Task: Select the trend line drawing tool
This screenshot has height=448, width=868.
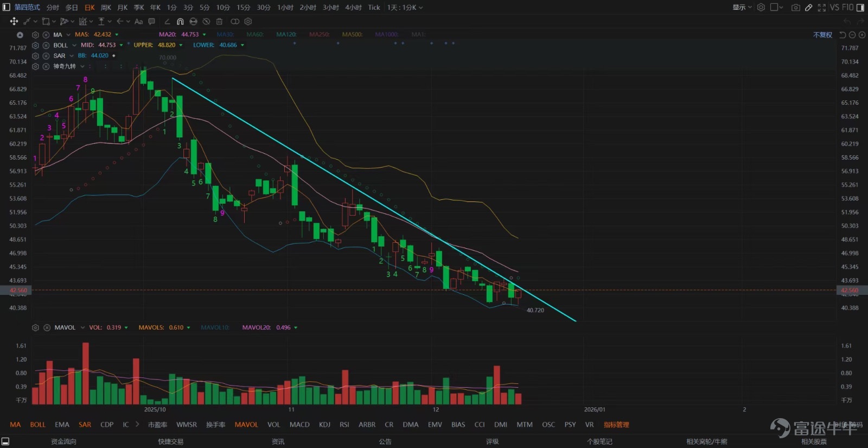Action: 27,21
